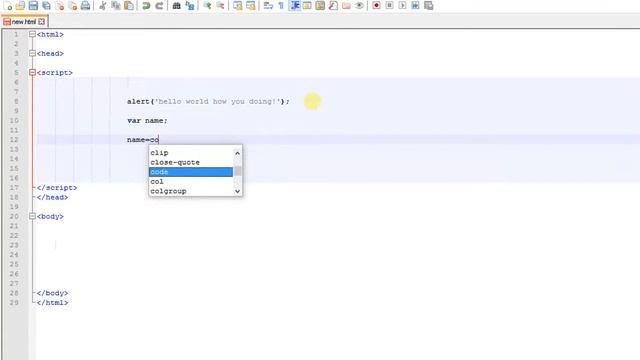This screenshot has height=360, width=640.
Task: Click the </body> closing tag
Action: [52, 293]
